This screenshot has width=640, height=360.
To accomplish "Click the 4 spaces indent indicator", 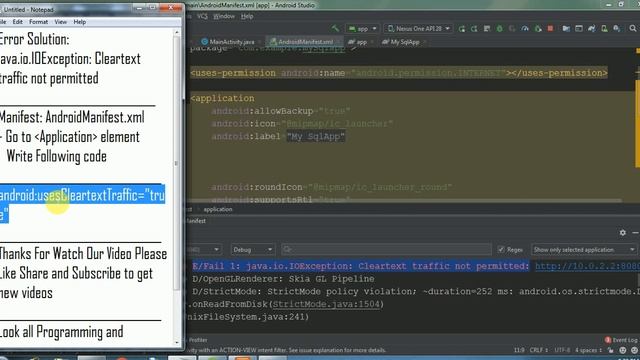I will click(588, 350).
